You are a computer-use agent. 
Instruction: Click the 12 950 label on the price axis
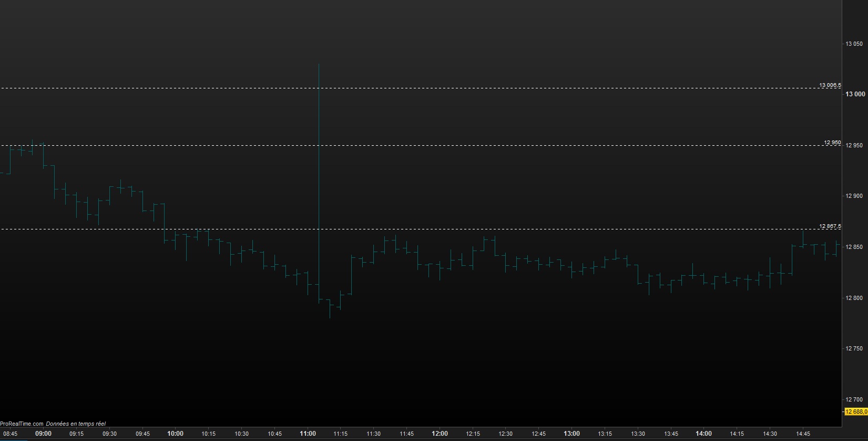click(x=854, y=145)
